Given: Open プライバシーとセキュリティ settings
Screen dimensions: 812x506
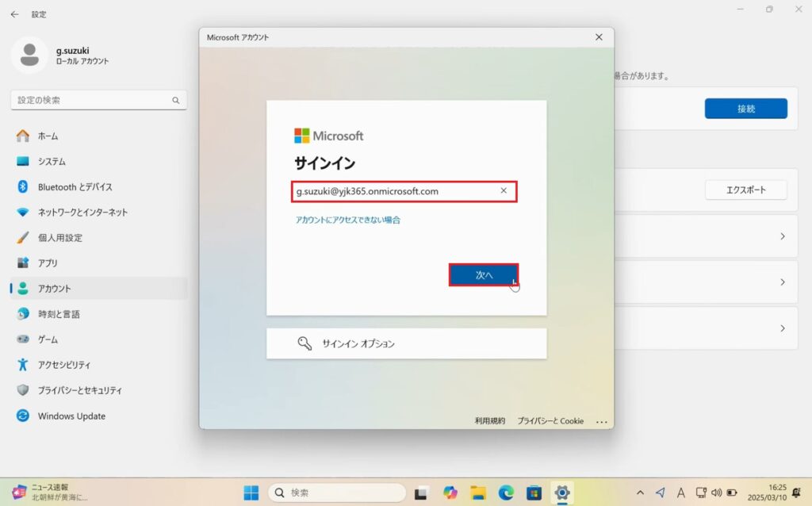Looking at the screenshot, I should 98,390.
